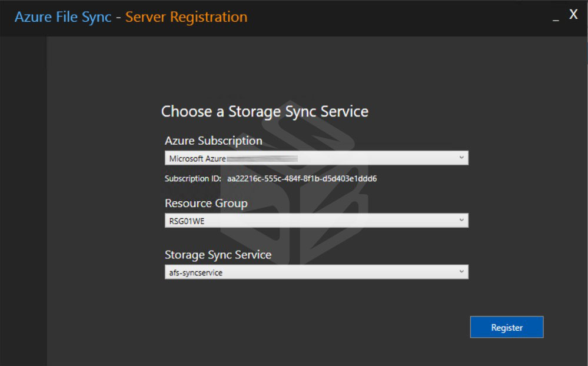
Task: Click the 'Choose a Storage Sync Service' heading
Action: pos(265,111)
